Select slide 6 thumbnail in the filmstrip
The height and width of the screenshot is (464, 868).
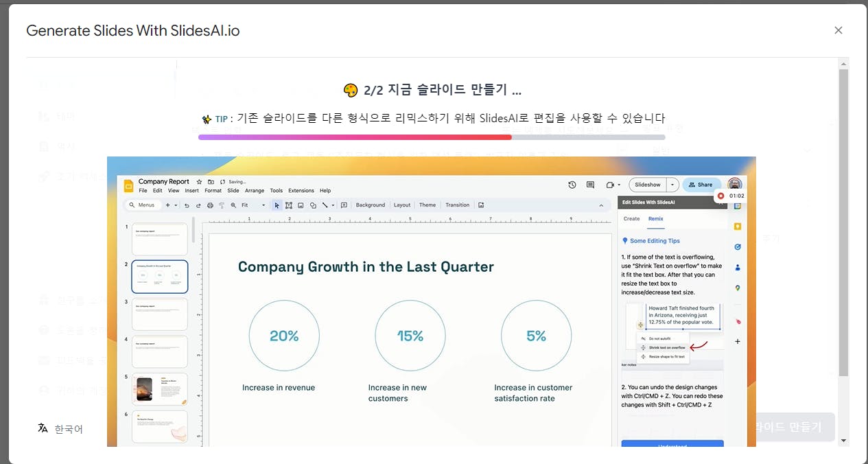pos(159,426)
